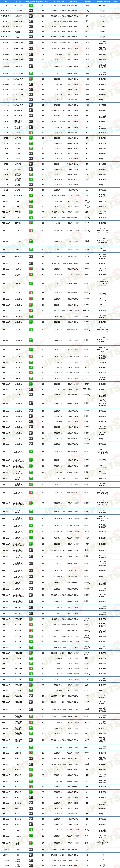120x868 pixels.
Task: Click the Moc silnika column header
Action: (x=73, y=1)
